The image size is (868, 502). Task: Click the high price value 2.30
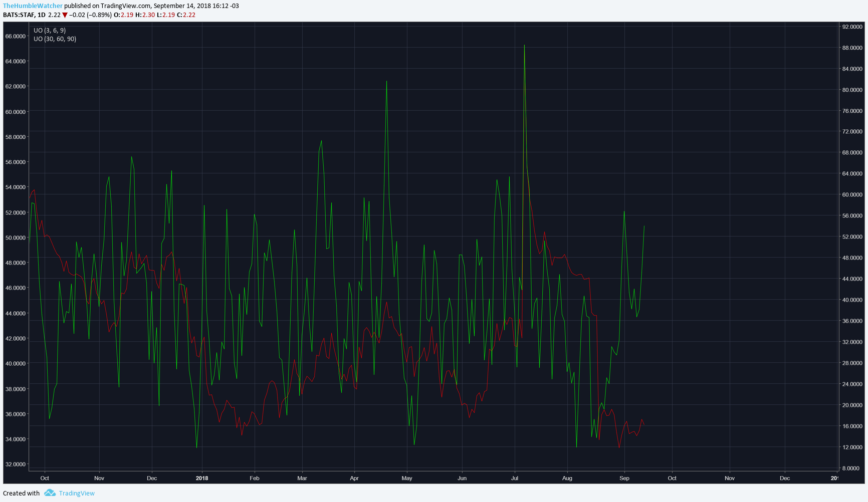[x=148, y=15]
